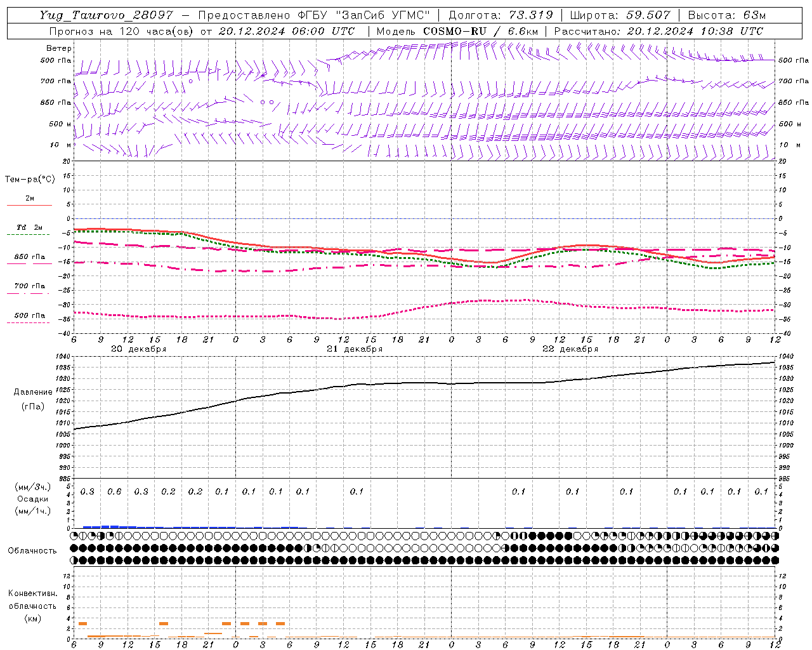Select the text Предоставлено ФГБУ "ЗапСиб УГМС"

pos(315,15)
